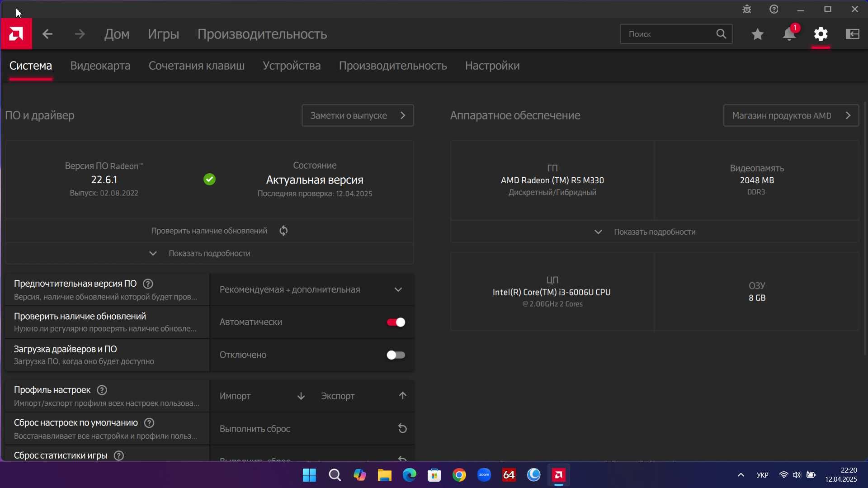Click help icon for Профиль настроек
The height and width of the screenshot is (488, 868).
102,390
